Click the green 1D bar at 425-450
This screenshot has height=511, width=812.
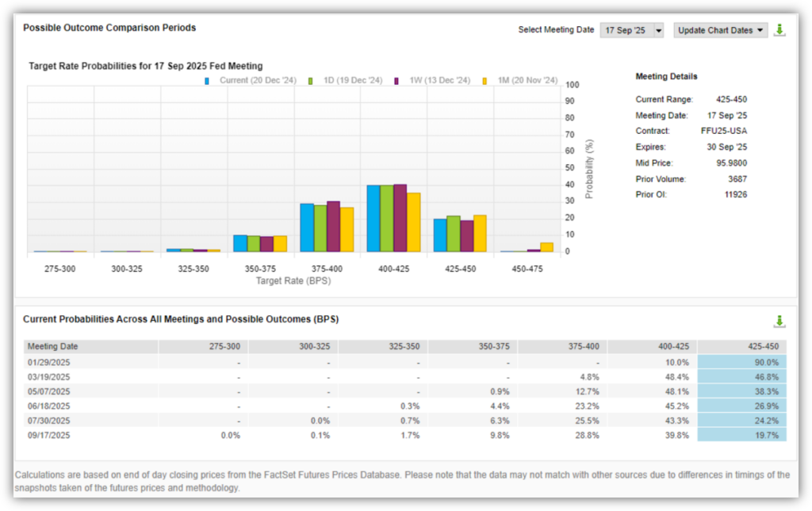(x=454, y=234)
